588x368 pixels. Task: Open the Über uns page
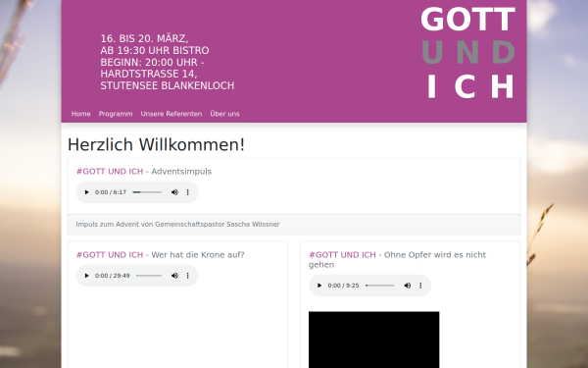(x=224, y=114)
